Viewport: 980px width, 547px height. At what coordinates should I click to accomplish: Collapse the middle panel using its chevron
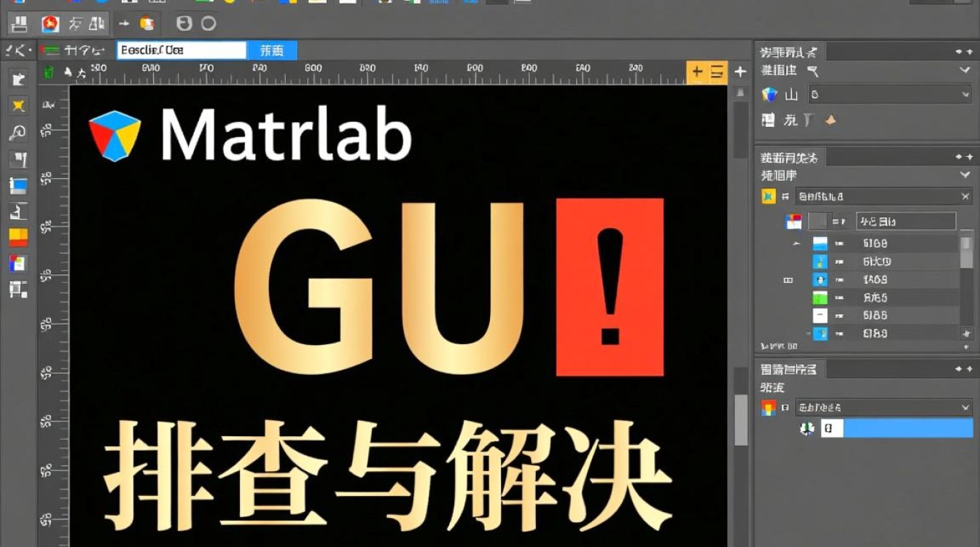pos(965,175)
